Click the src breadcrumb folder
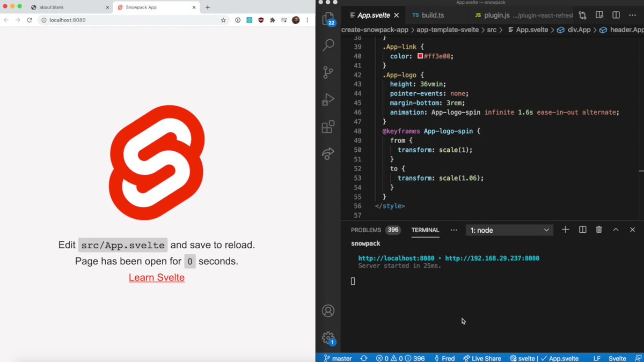 point(492,30)
